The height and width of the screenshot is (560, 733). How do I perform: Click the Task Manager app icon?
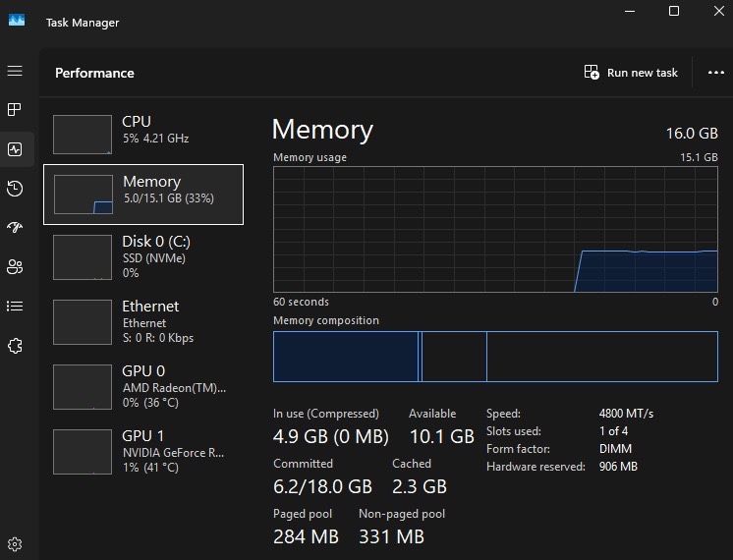point(17,22)
